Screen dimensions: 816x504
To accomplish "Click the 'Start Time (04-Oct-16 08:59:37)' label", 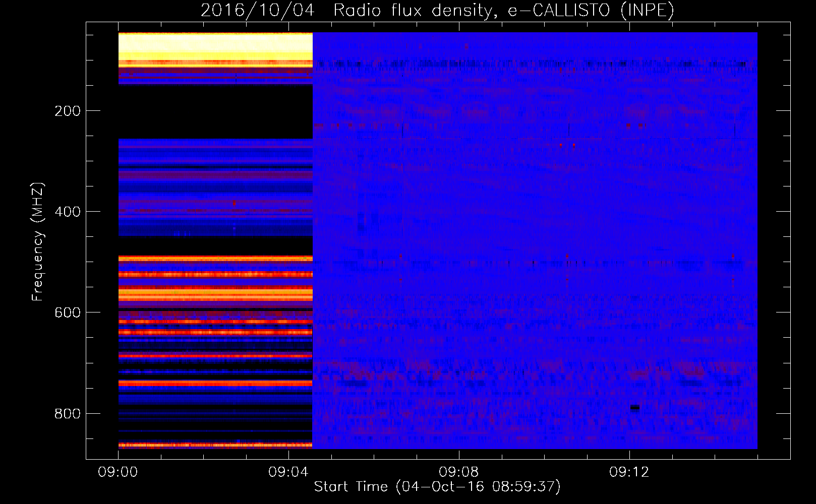I will tap(437, 486).
